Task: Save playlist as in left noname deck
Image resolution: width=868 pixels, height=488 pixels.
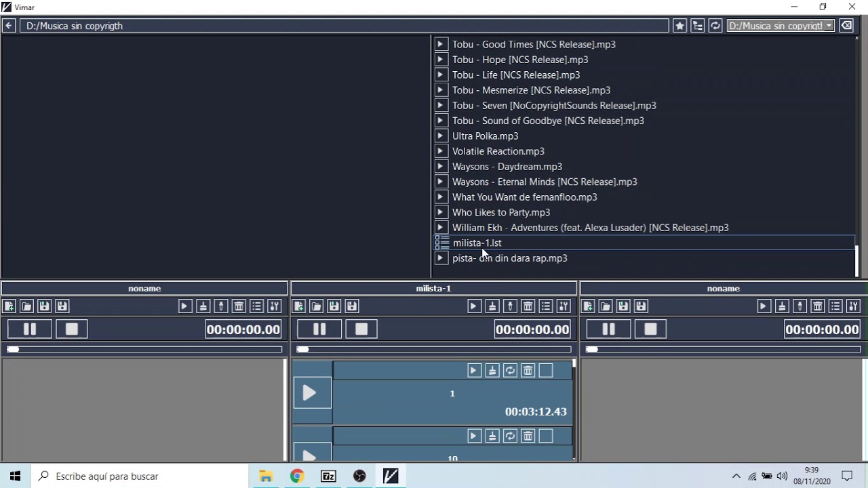Action: tap(62, 306)
